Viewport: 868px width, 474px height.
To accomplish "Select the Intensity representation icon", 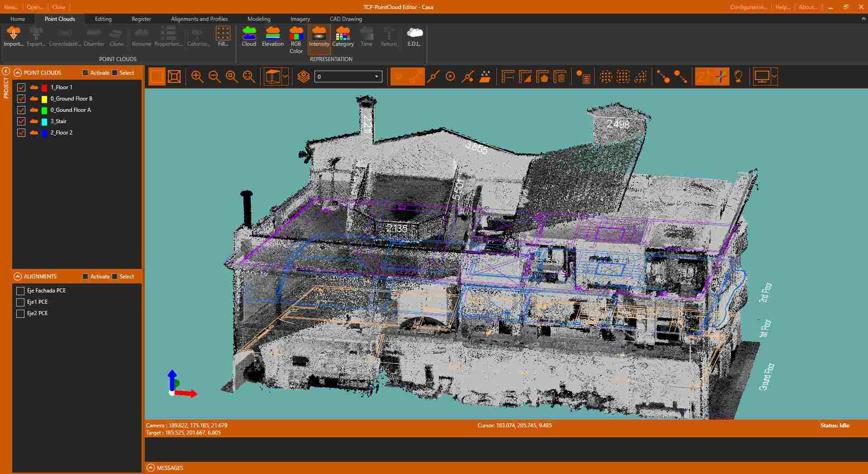I will point(319,36).
